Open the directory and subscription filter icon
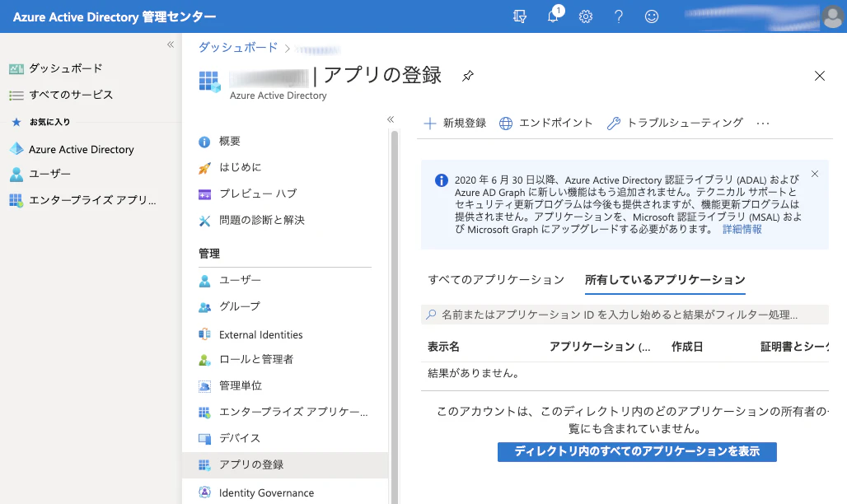The width and height of the screenshot is (847, 504). point(520,16)
